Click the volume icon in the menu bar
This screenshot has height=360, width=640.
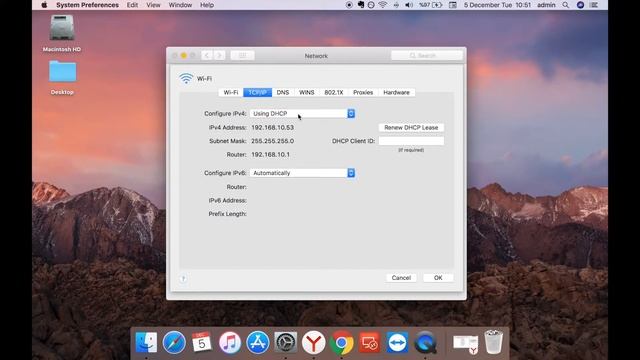409,5
